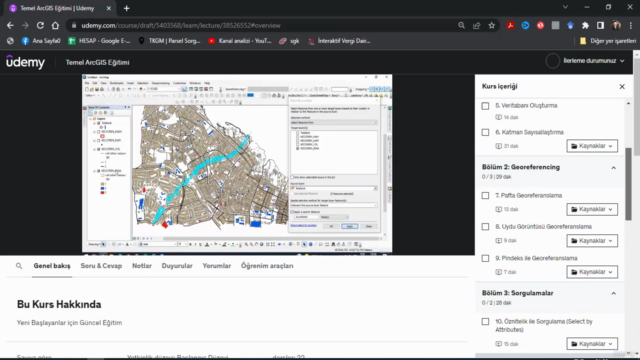Collapse Bölüm 3: Sorgulamalar section

point(613,293)
